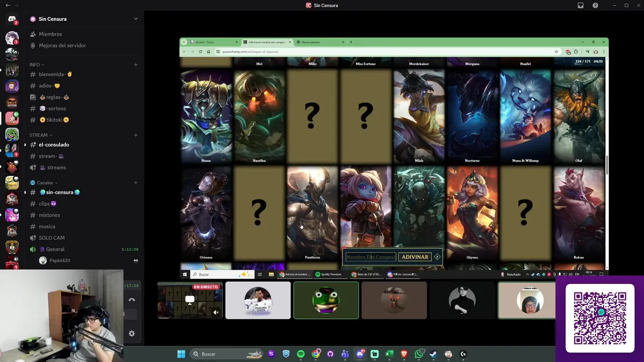
Task: Collapse the Canales channel category
Action: tap(44, 183)
